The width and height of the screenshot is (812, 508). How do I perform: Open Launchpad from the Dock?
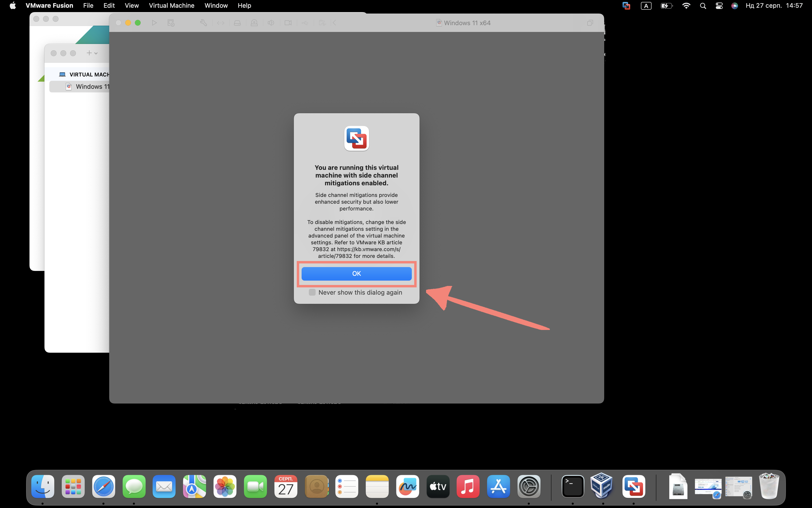[73, 486]
